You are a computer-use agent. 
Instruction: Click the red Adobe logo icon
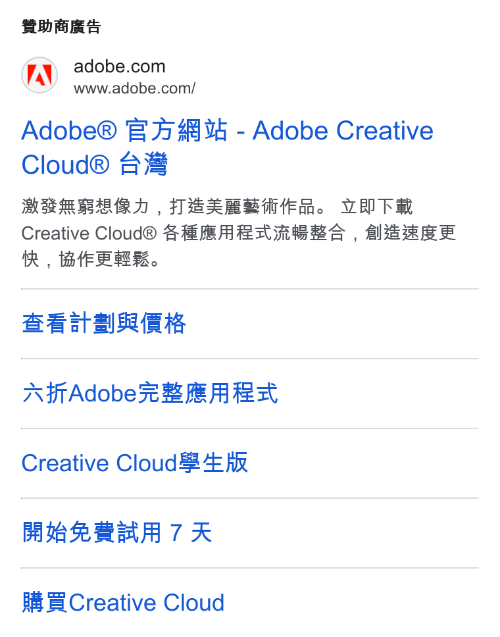click(x=39, y=75)
